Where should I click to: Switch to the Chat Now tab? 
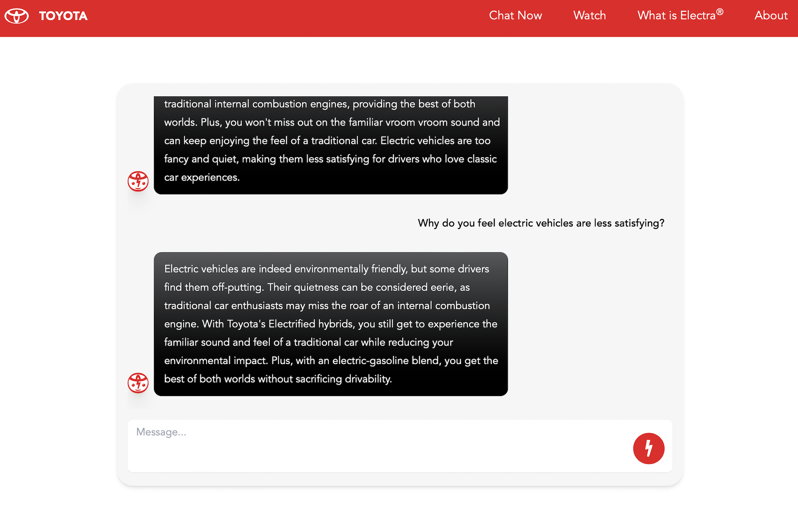tap(515, 16)
